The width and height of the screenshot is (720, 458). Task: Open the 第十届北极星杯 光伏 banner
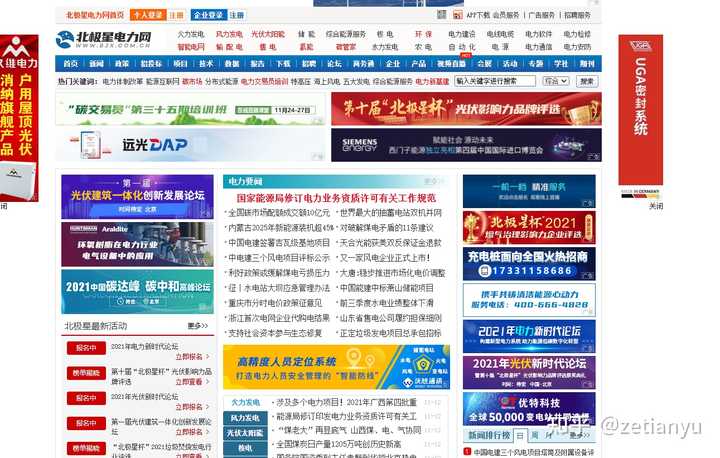point(466,109)
